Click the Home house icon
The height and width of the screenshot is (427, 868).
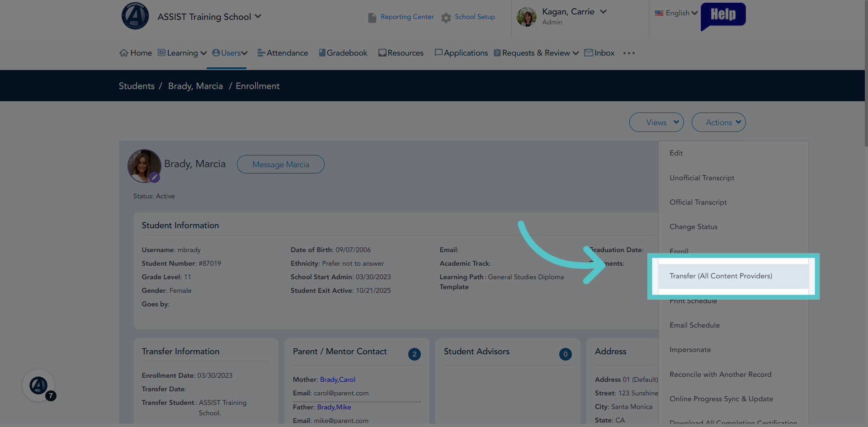point(124,53)
